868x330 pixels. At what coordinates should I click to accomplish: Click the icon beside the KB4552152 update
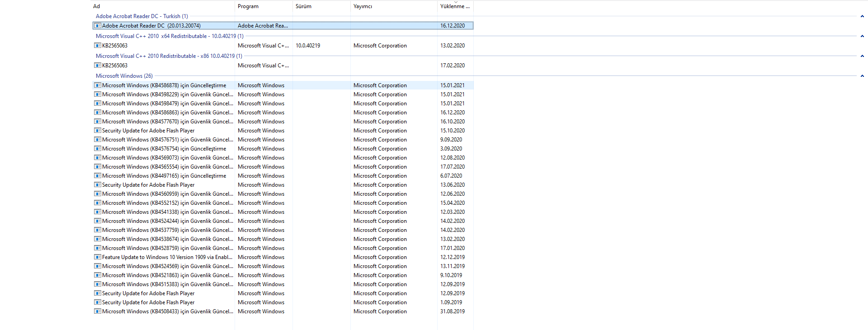coord(97,203)
